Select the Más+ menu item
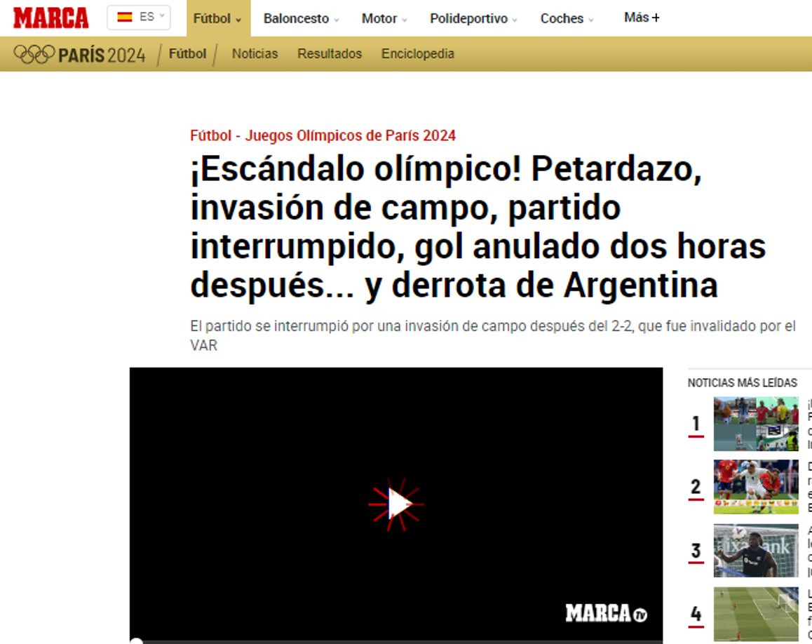The image size is (812, 644). (x=640, y=18)
